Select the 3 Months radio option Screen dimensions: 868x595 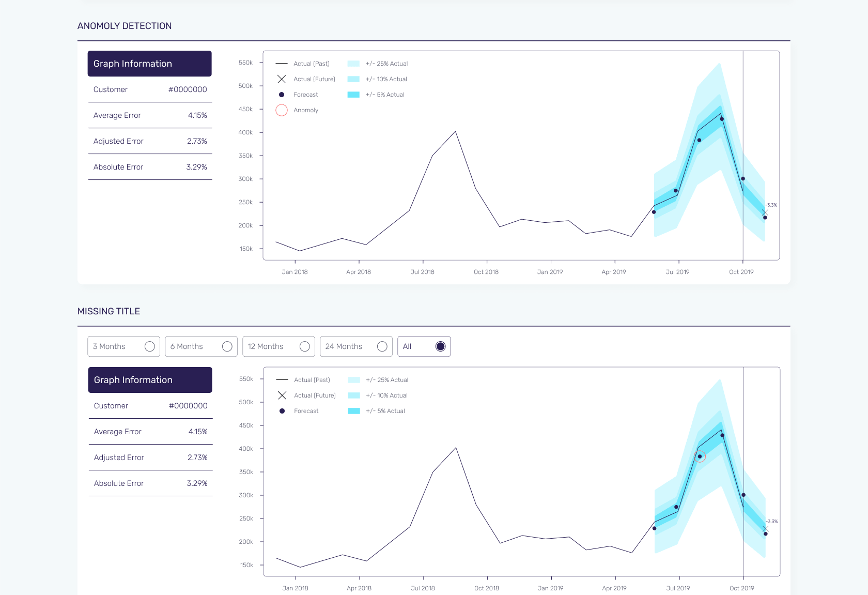[123, 346]
